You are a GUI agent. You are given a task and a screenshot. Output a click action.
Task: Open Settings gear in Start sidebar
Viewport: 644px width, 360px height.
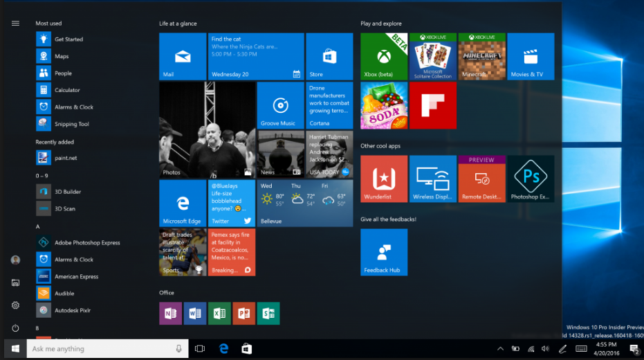coord(16,305)
